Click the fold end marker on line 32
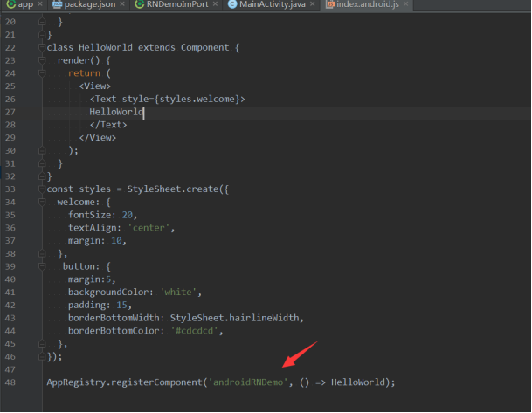Image resolution: width=532 pixels, height=413 pixels. (x=42, y=176)
